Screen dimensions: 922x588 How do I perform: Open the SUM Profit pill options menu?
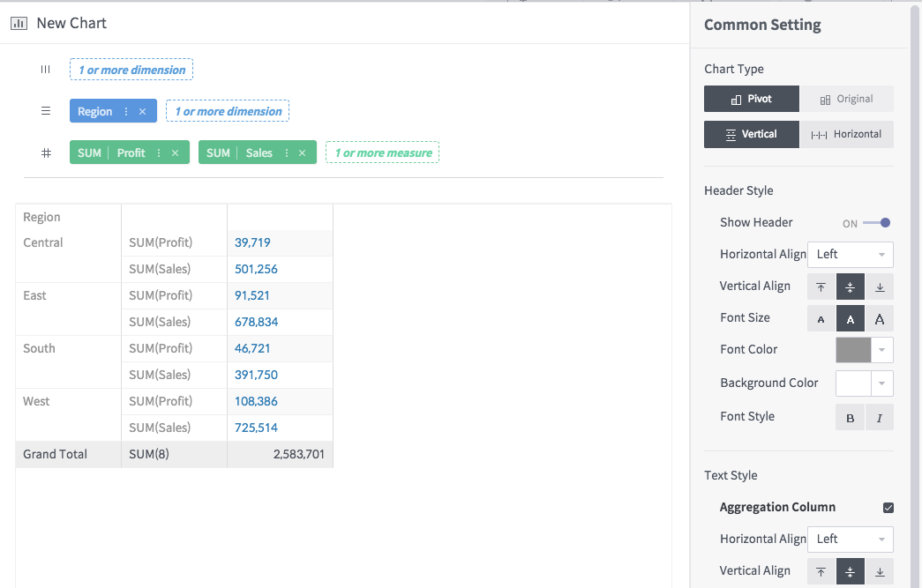(x=159, y=153)
